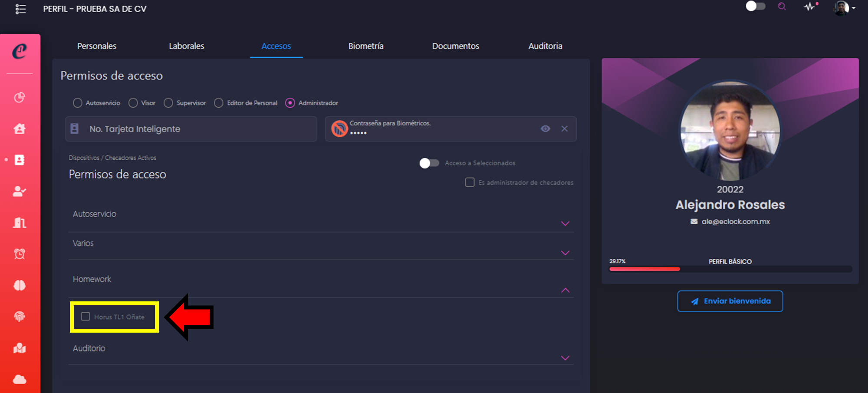Open the alarm clock sidebar icon
The height and width of the screenshot is (393, 868).
(x=20, y=254)
